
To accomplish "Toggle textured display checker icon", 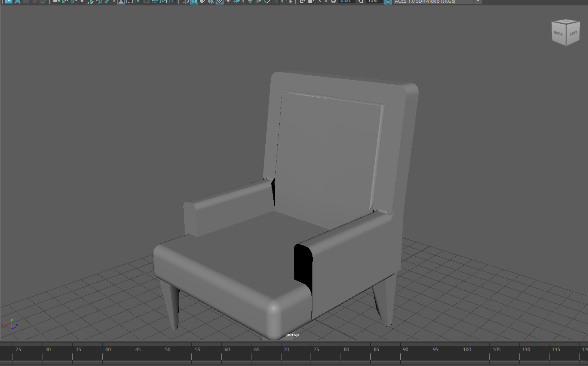I will [220, 2].
